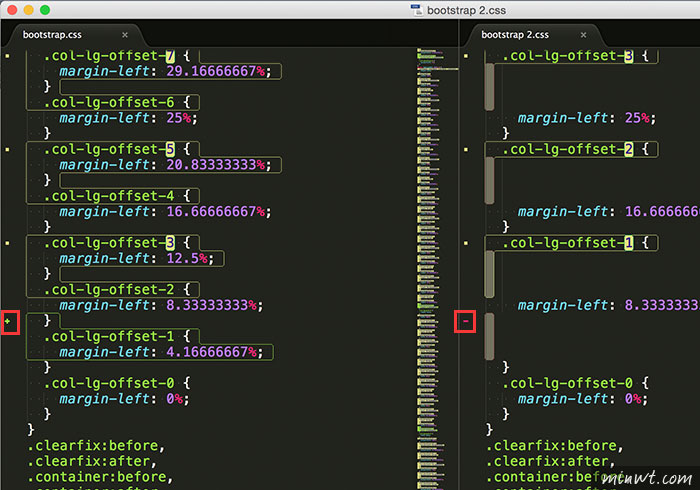Click 'margin-left: 8.33333333%;' in bootstrap.css
The height and width of the screenshot is (490, 700).
click(161, 306)
